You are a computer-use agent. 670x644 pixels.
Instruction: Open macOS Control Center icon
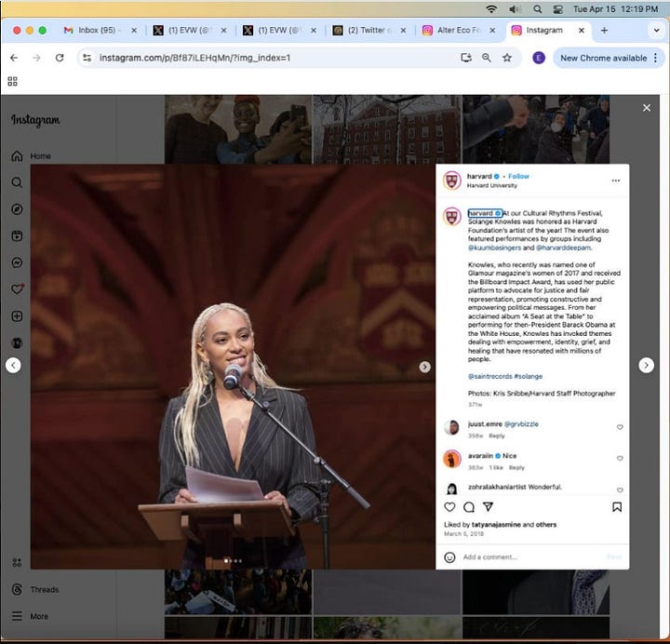point(558,9)
